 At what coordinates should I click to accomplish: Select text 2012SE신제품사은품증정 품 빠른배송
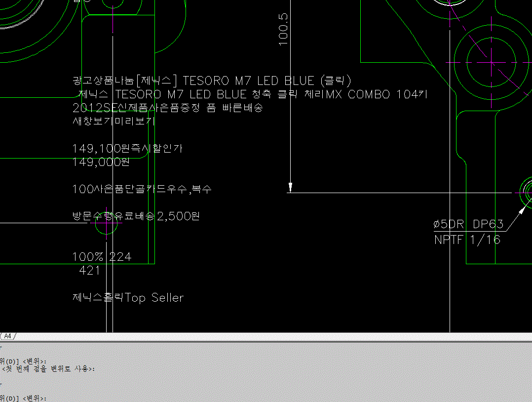pyautogui.click(x=168, y=108)
